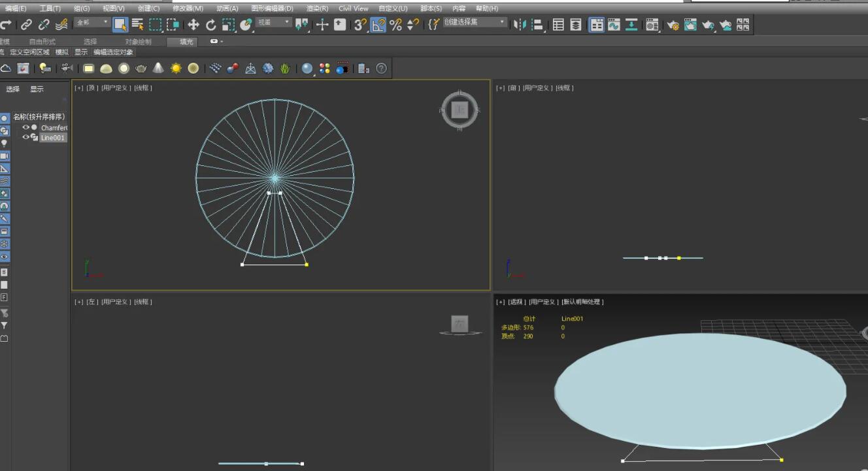
Task: Click the Align tool icon
Action: pos(537,25)
